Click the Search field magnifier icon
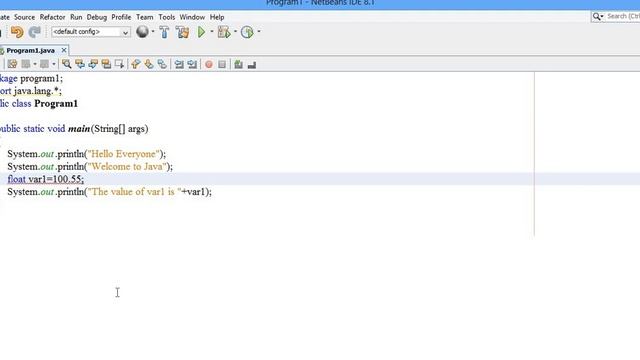 pos(598,17)
